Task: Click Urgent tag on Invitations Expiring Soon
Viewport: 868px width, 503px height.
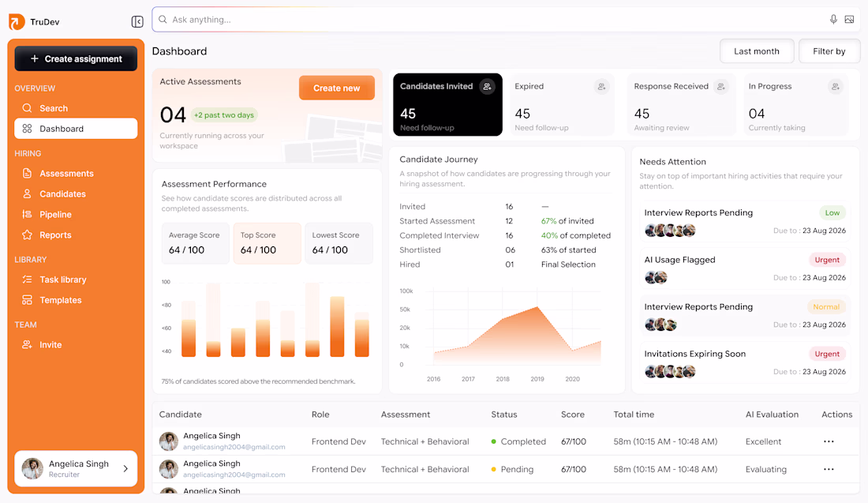Action: [827, 354]
